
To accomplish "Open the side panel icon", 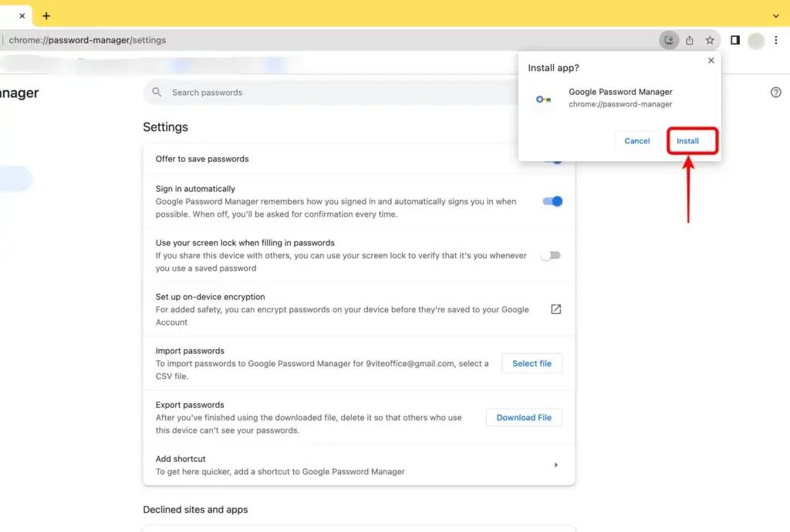I will (734, 39).
